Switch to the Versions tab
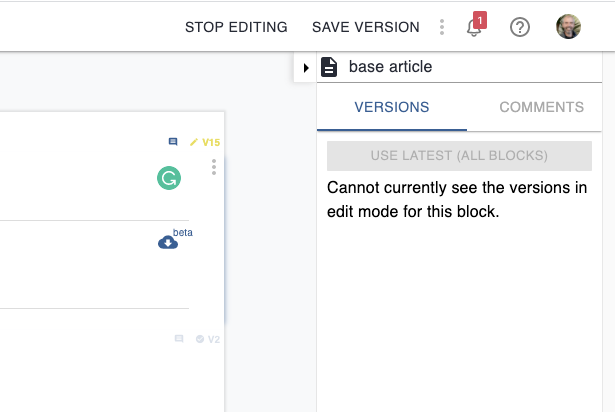The height and width of the screenshot is (412, 615). point(392,107)
